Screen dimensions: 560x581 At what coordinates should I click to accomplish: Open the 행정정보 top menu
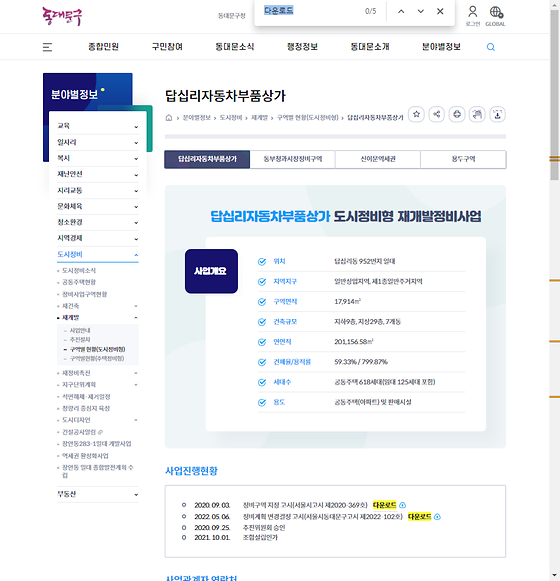[302, 47]
